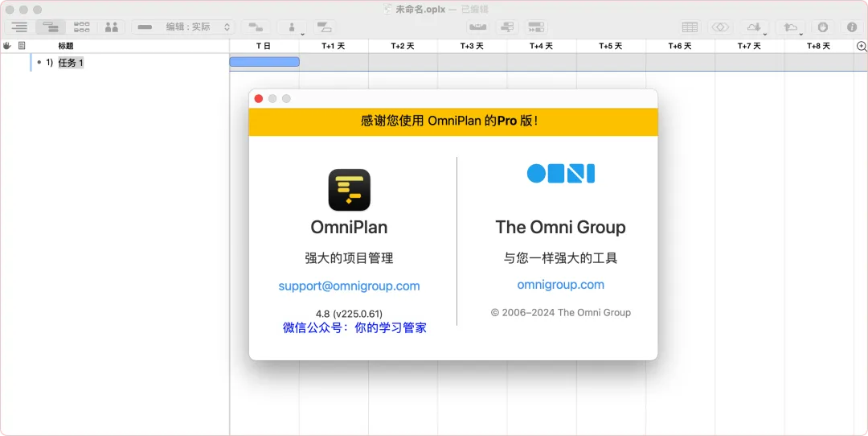This screenshot has height=436, width=868.
Task: Click the version text 4.8 (v225.0.61)
Action: (x=349, y=314)
